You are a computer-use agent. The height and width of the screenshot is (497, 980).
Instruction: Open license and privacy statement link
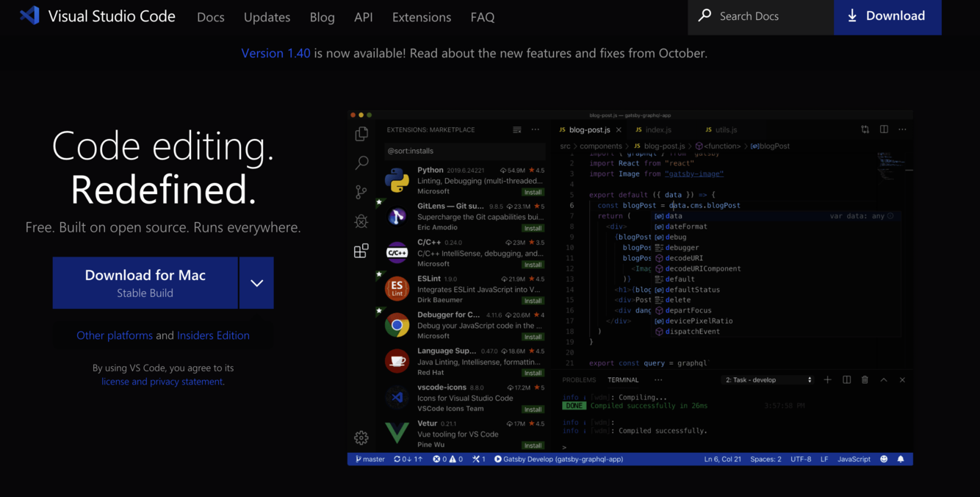[x=162, y=382]
